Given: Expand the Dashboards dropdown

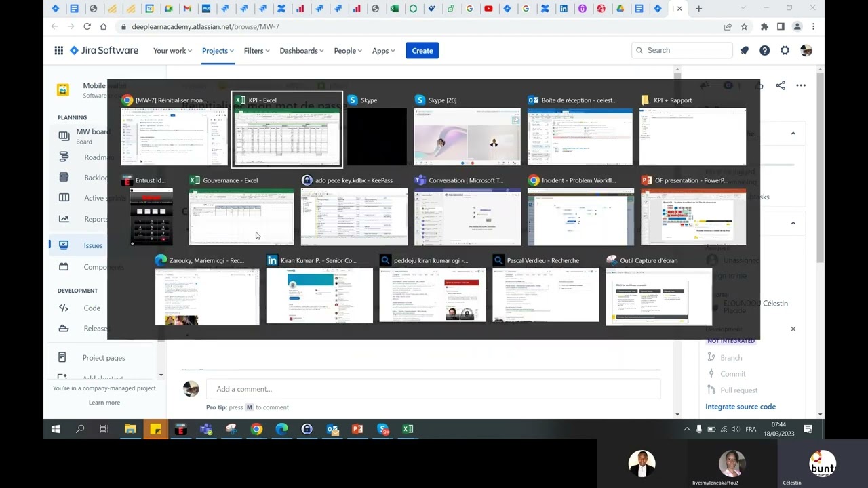Looking at the screenshot, I should (302, 51).
